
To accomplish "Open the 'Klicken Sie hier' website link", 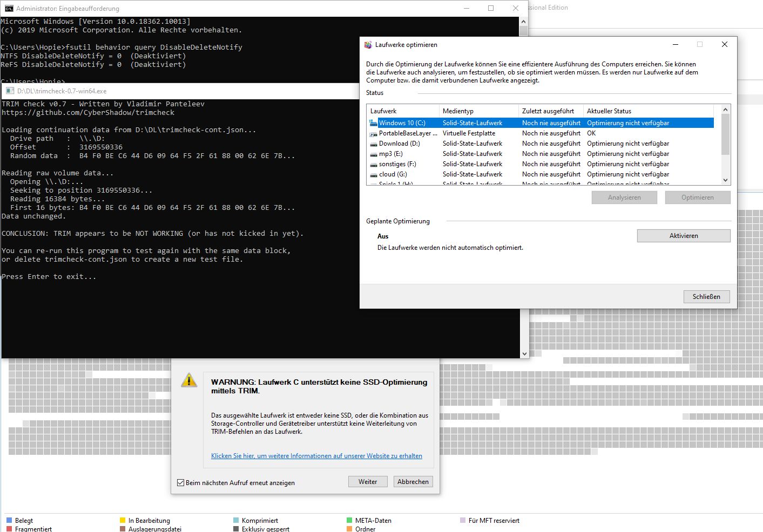I will [316, 456].
